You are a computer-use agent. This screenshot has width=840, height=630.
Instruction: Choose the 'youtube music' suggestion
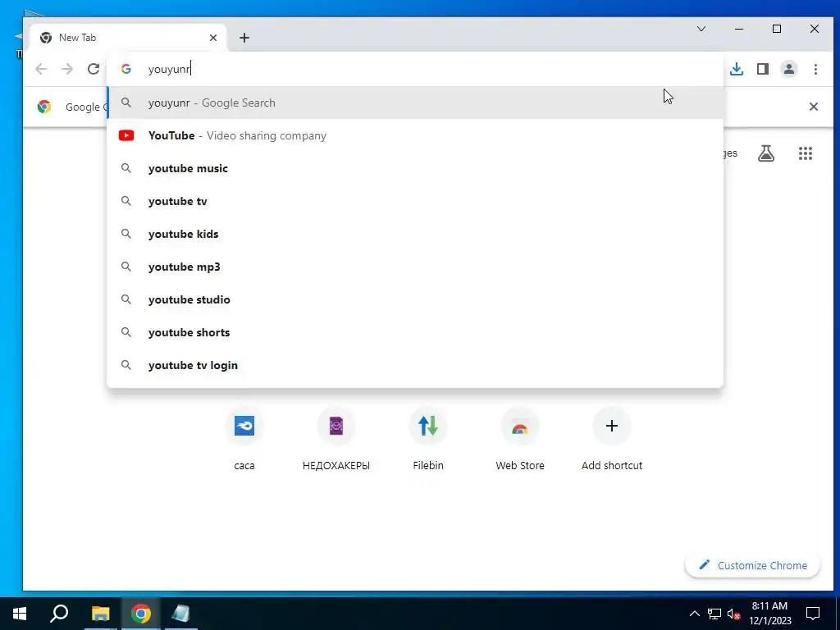415,168
